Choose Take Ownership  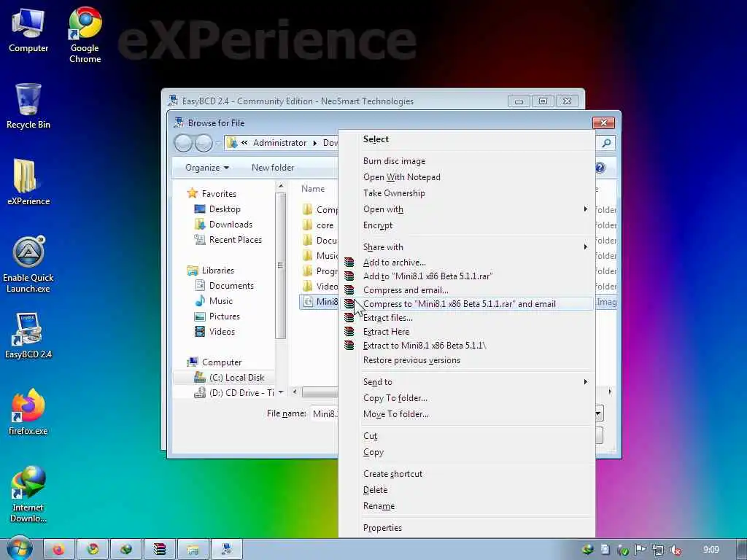click(x=467, y=192)
